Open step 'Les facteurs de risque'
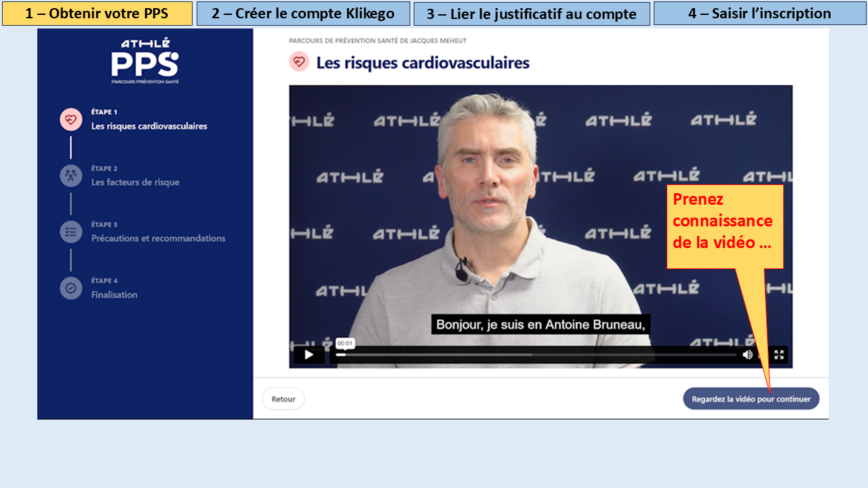 136,182
